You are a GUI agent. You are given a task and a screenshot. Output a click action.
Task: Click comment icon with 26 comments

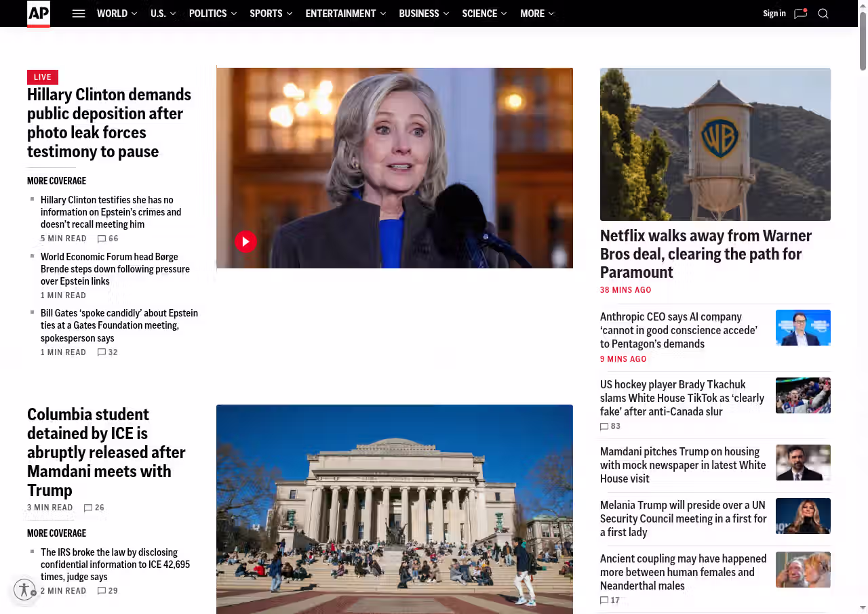[88, 508]
